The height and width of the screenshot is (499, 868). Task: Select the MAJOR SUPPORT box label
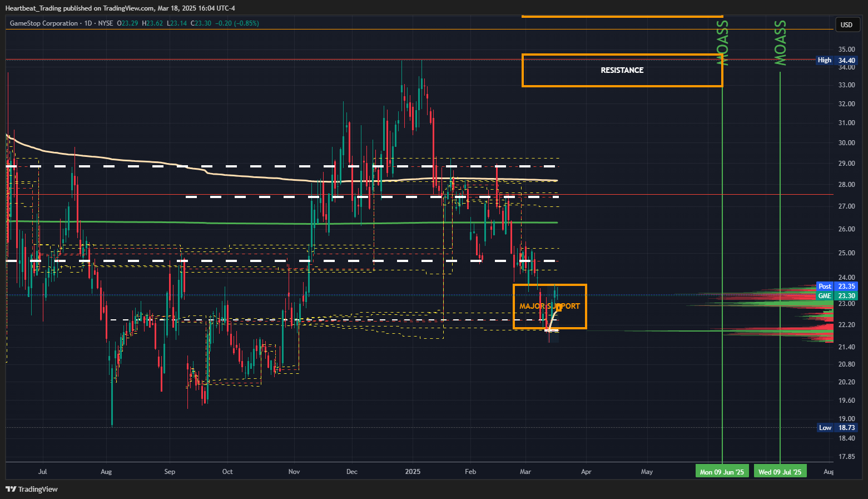(x=549, y=306)
